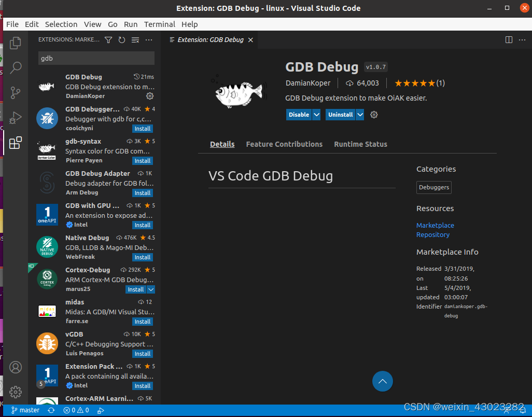Open the Manage gear on GDB Debug page
The image size is (532, 417).
coord(374,115)
